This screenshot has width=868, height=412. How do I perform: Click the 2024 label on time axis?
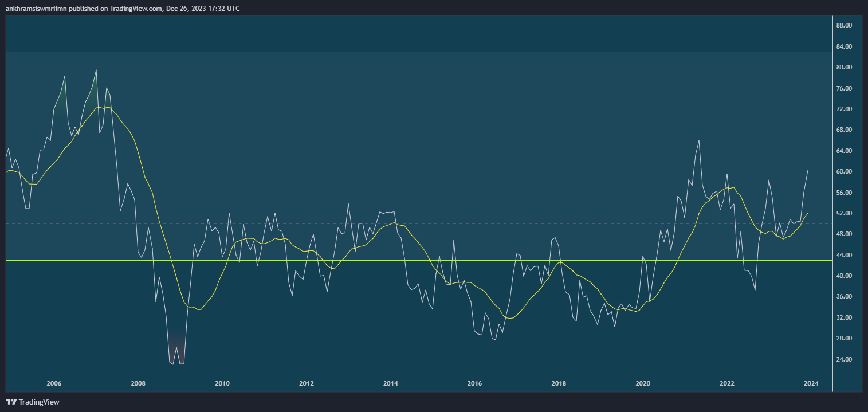tap(811, 383)
